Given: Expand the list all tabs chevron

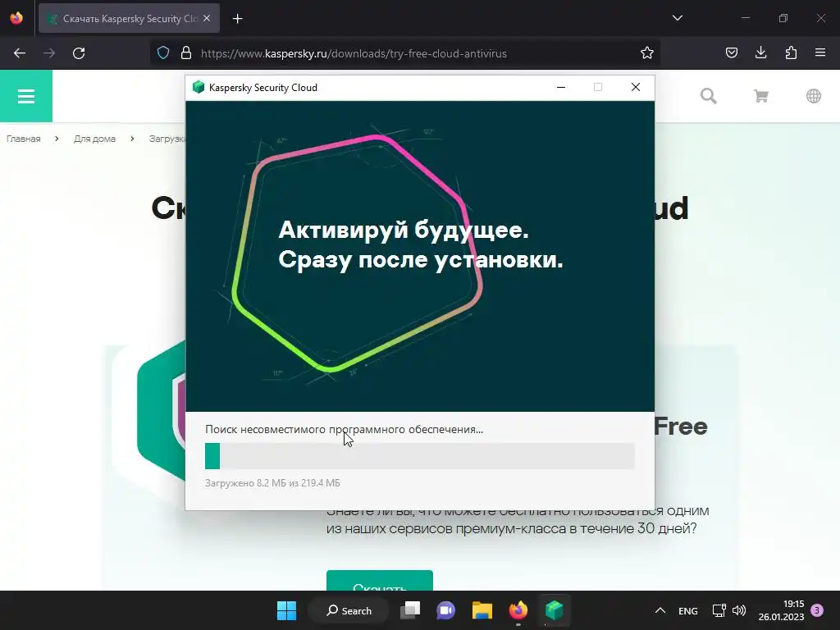Looking at the screenshot, I should click(677, 18).
